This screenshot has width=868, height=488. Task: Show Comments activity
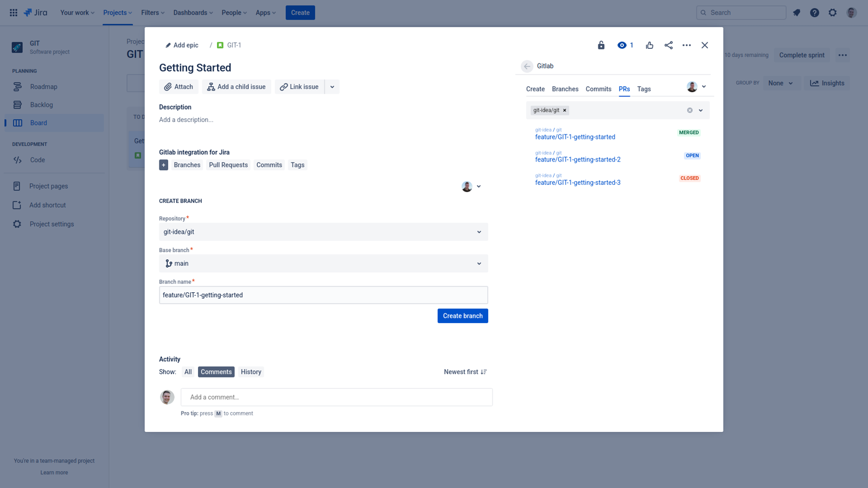coord(216,372)
